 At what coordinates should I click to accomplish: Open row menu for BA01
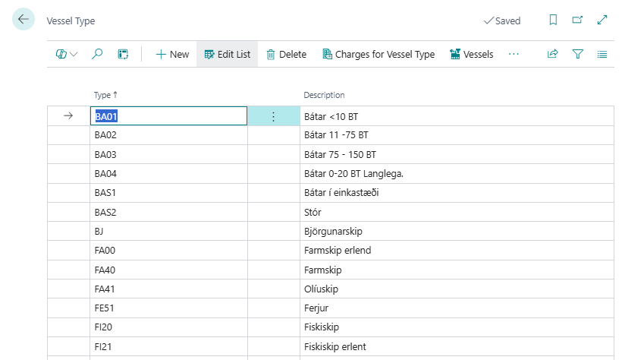[273, 116]
